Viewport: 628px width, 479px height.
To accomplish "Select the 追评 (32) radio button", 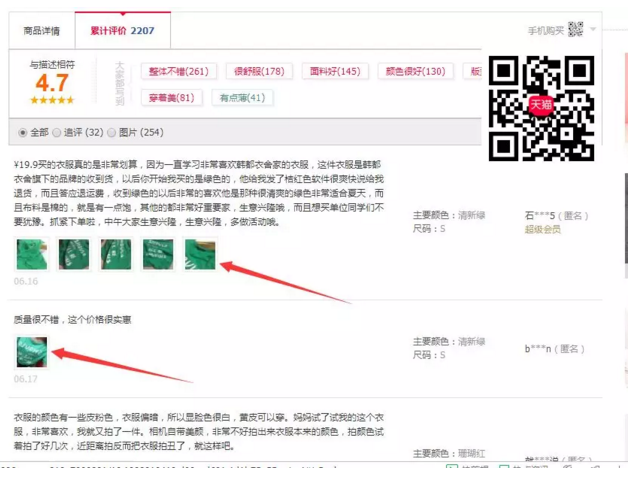I will click(56, 133).
